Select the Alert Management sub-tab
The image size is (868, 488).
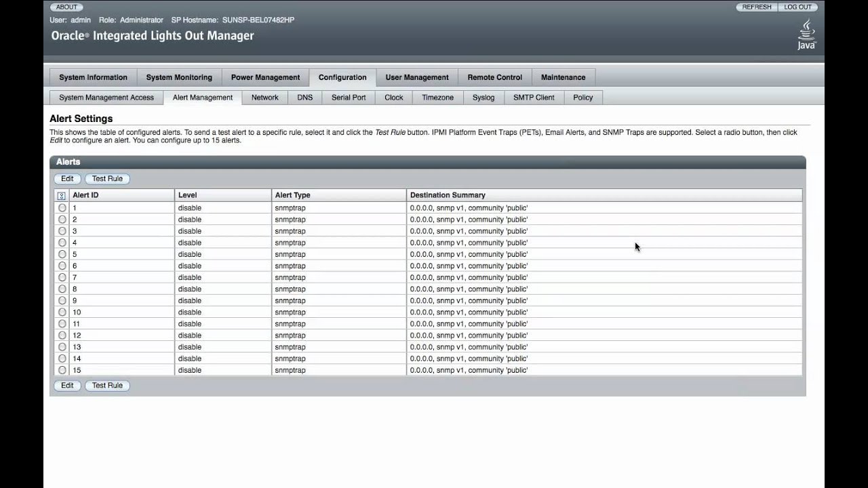pos(203,98)
